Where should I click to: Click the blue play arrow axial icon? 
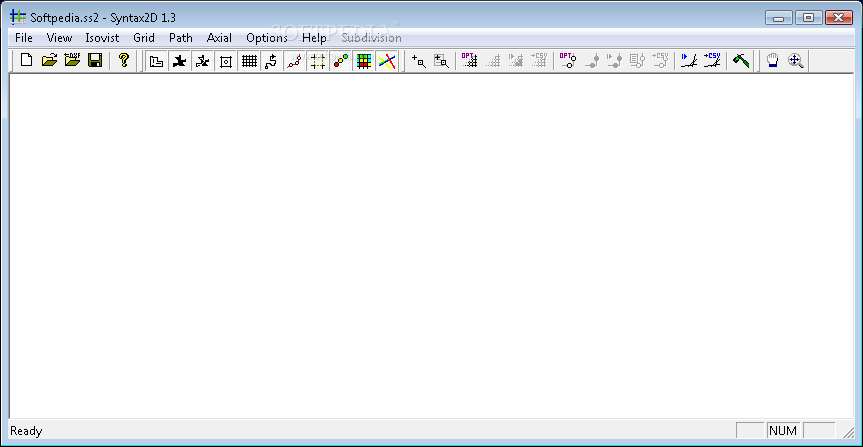tap(689, 60)
